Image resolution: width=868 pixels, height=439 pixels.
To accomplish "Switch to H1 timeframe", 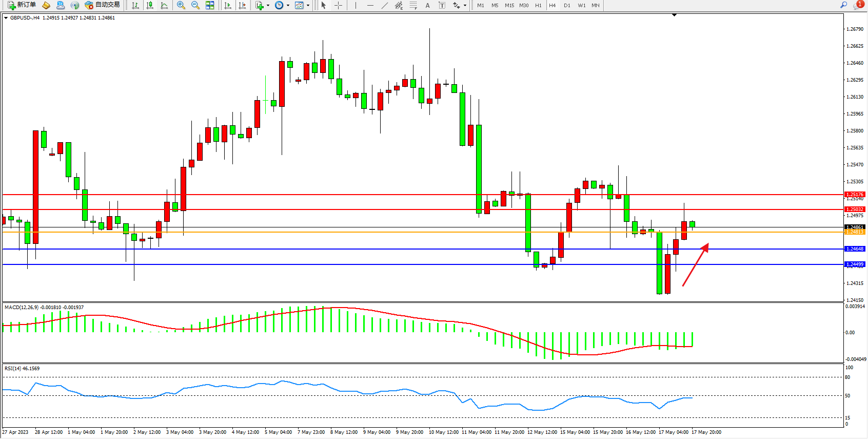I will pyautogui.click(x=538, y=5).
